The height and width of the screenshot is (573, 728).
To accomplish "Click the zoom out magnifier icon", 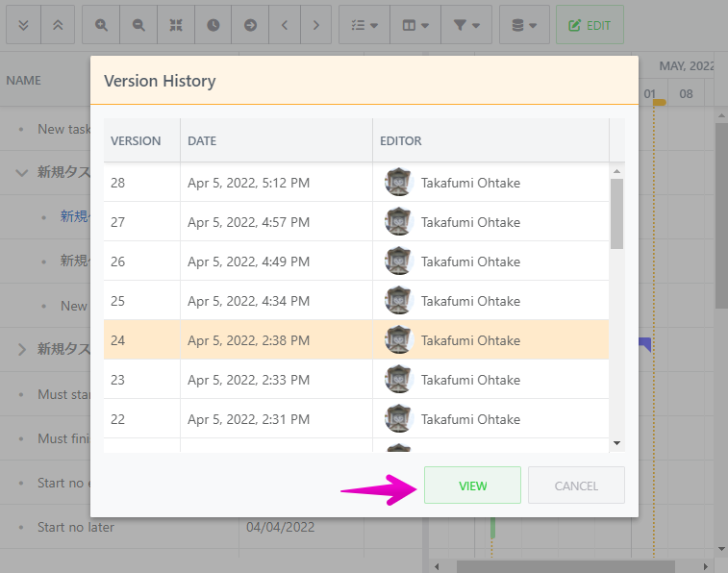I will pos(138,25).
